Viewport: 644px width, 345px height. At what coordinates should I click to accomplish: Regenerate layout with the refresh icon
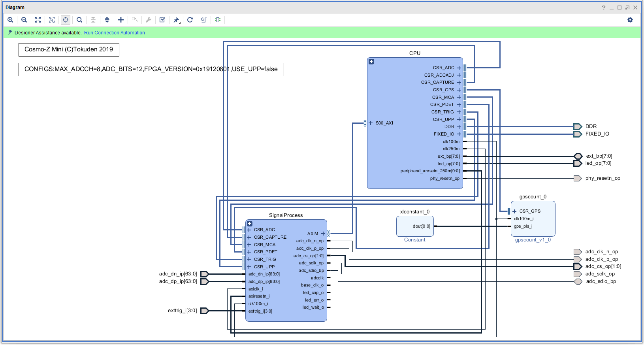tap(190, 20)
